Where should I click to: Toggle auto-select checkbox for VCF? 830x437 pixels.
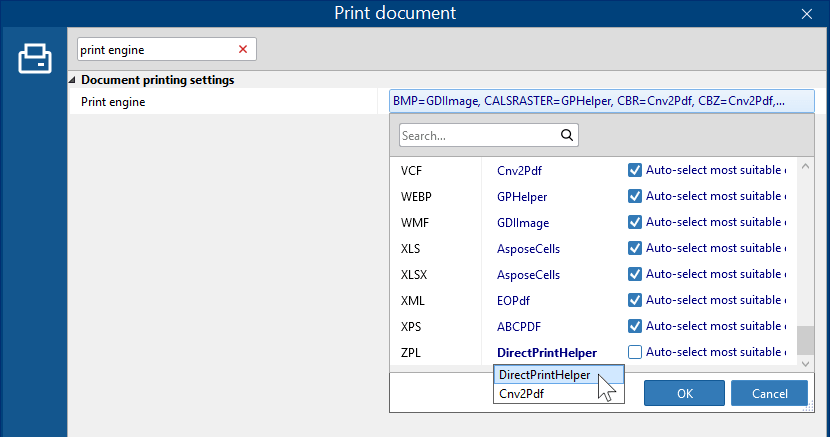coord(635,170)
